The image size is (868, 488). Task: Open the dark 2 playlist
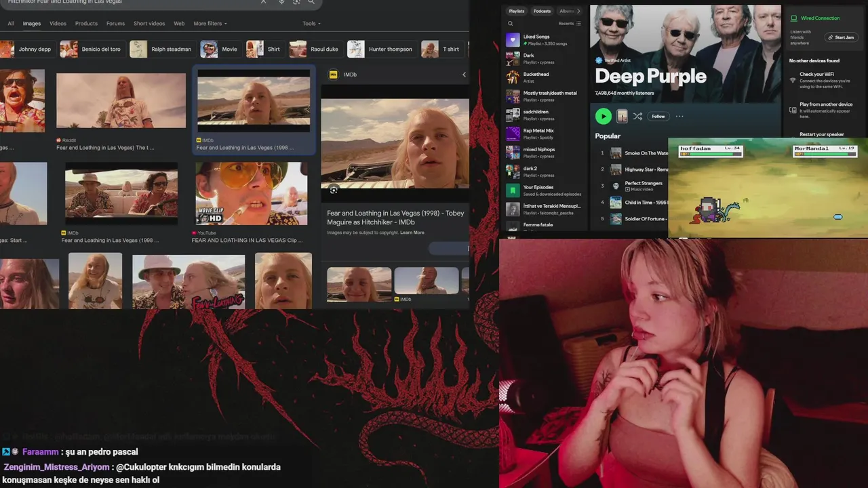pos(544,171)
